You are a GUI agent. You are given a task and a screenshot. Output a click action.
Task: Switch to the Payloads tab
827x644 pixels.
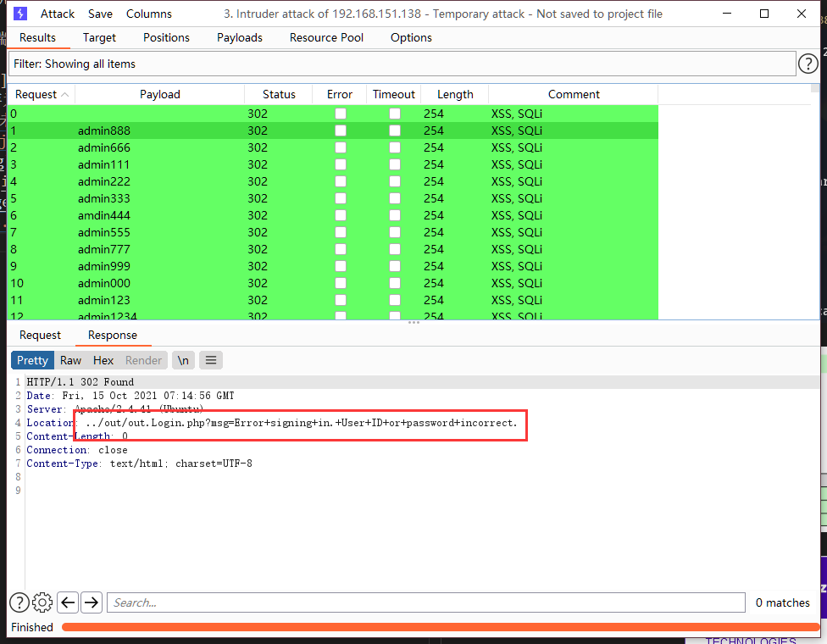coord(240,37)
